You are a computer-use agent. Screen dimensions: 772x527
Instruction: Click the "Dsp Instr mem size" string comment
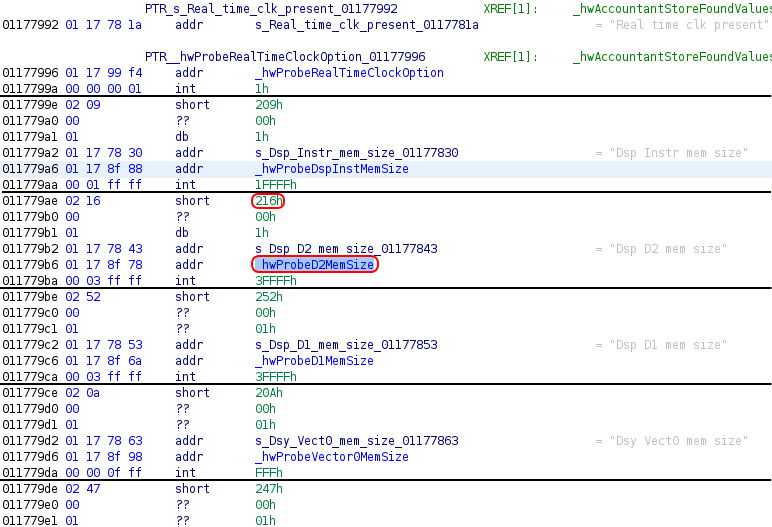click(x=678, y=153)
